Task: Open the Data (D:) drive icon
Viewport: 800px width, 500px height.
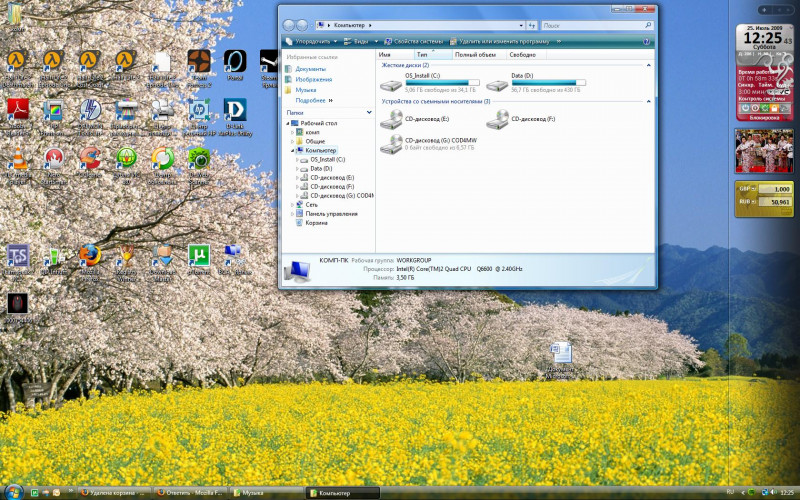Action: [497, 84]
